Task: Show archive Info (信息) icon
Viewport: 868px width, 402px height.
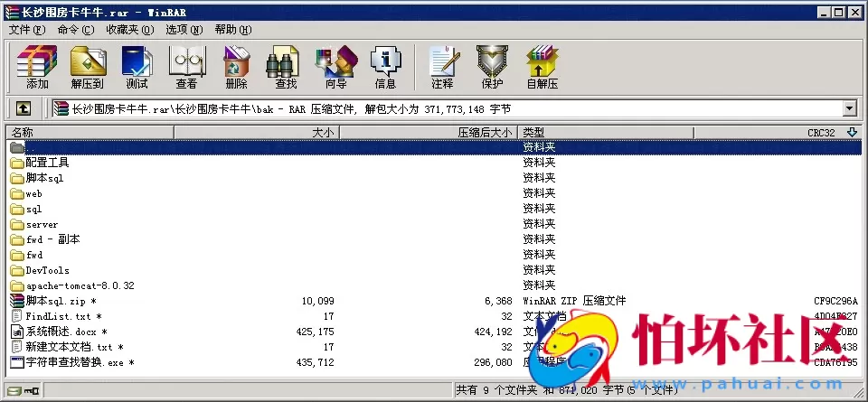Action: tap(385, 68)
